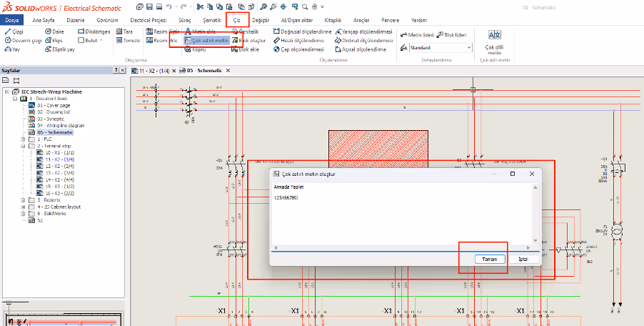Click the İptal button
Viewport: 644px width, 326px height.
pyautogui.click(x=523, y=260)
